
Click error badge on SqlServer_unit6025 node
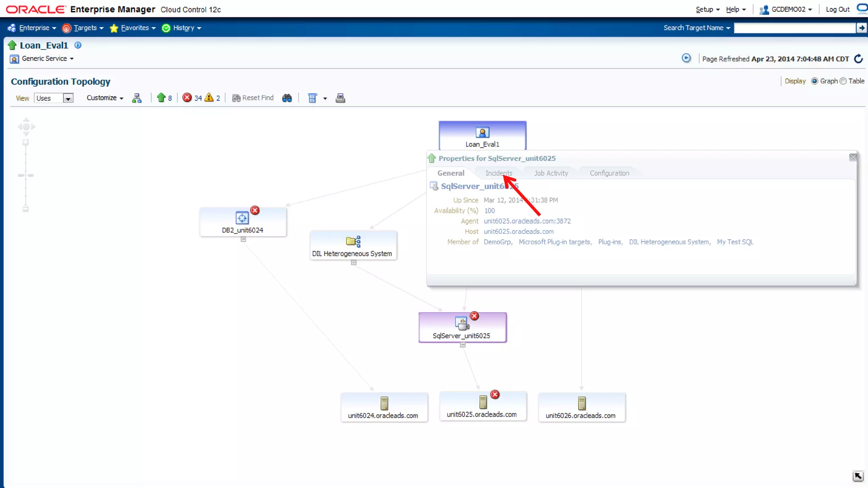[x=474, y=316]
